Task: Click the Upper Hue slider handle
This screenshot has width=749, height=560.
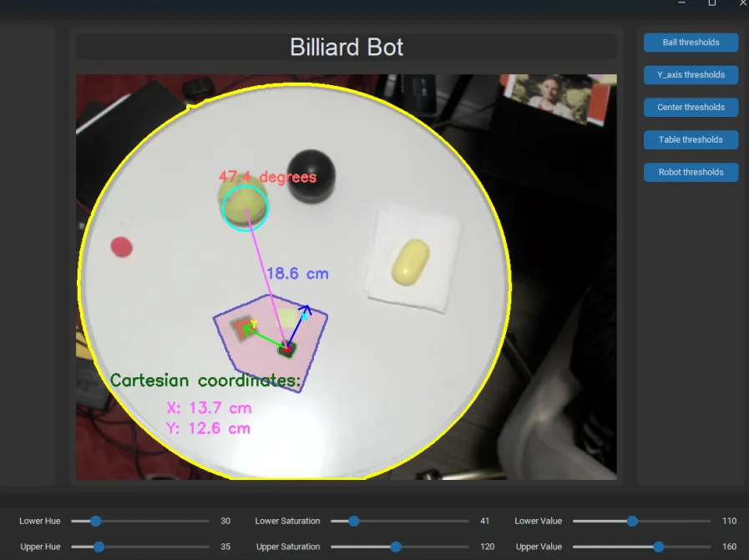Action: point(99,547)
